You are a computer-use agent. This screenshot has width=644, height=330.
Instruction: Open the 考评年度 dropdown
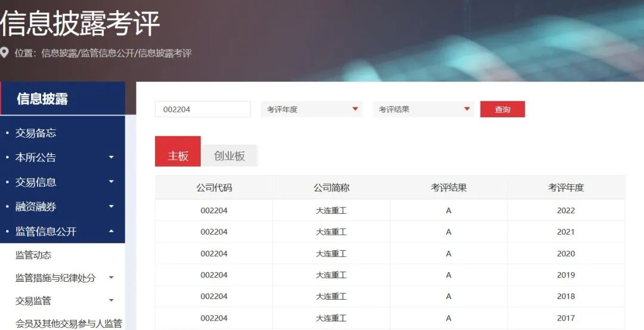(312, 109)
